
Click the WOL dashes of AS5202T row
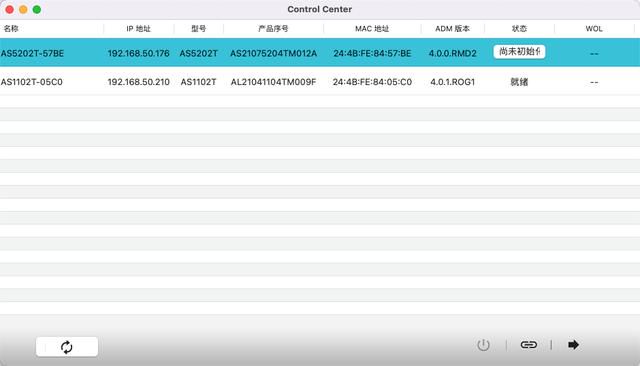point(594,53)
